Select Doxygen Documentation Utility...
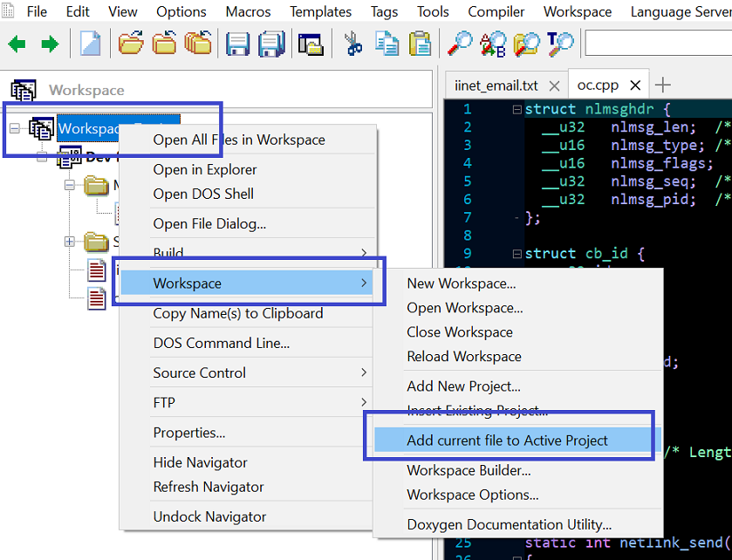732x560 pixels. click(x=517, y=524)
